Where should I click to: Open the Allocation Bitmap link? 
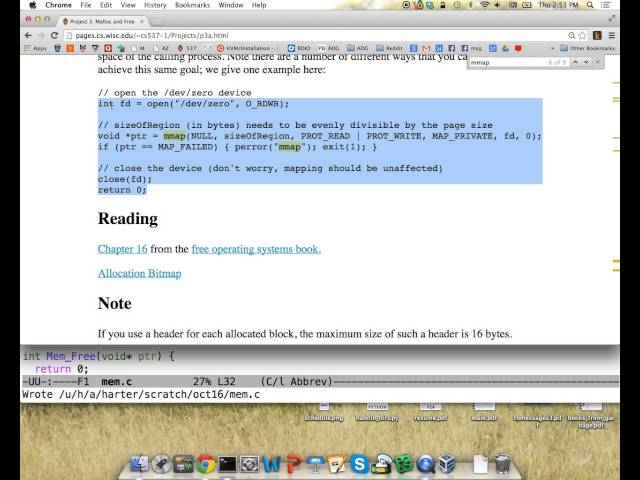(x=140, y=273)
